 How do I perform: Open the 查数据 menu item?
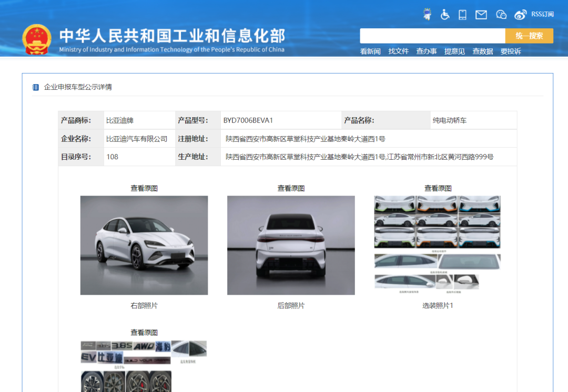point(482,51)
